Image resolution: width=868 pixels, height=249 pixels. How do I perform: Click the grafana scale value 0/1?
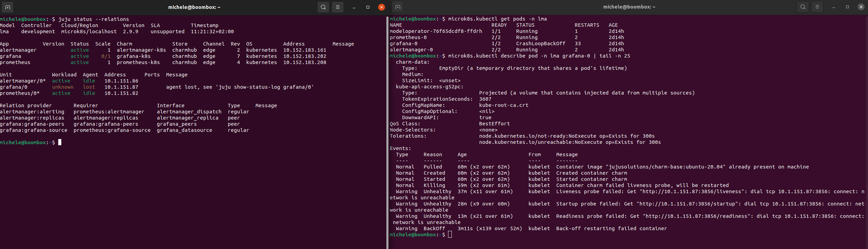tap(106, 56)
